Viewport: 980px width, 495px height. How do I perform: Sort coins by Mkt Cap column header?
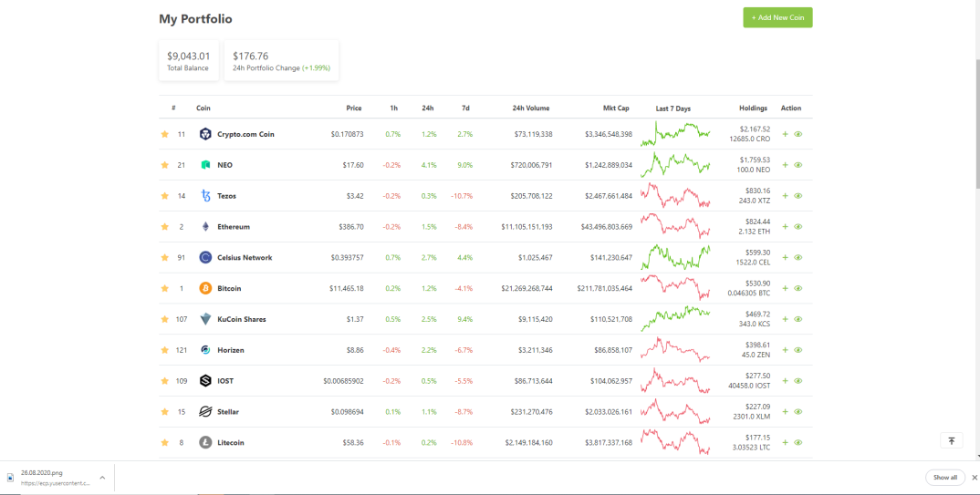(x=616, y=108)
